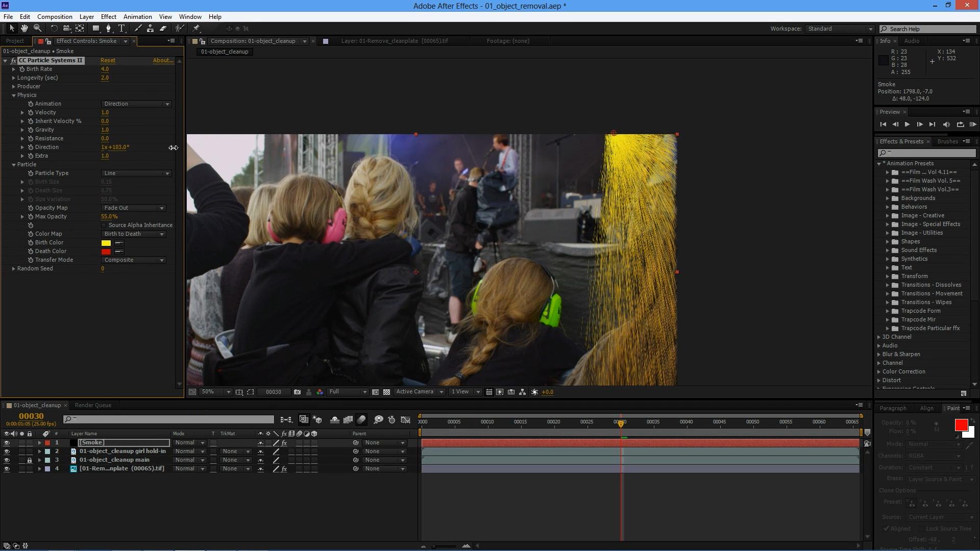Click the About button for CC Particle Systems II
Screen dimensions: 980x551
coord(162,60)
